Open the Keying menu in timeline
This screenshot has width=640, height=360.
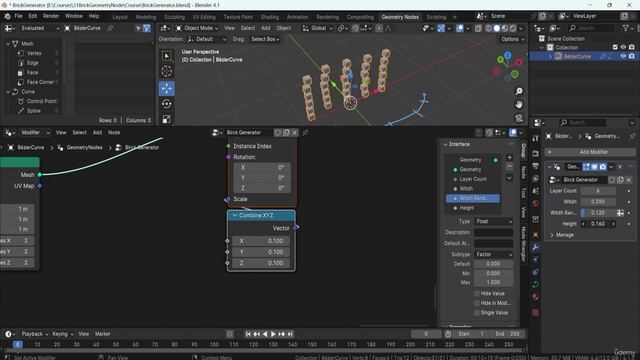pyautogui.click(x=62, y=334)
